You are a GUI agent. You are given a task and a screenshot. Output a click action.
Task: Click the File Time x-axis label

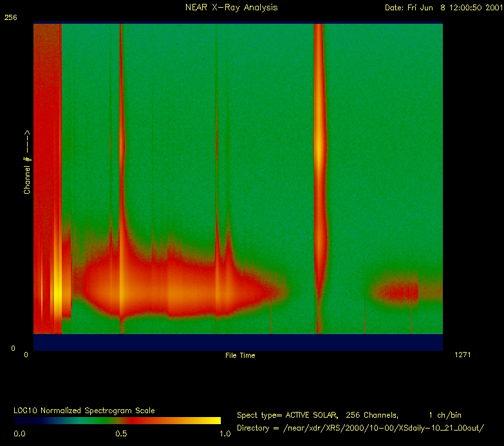(240, 355)
